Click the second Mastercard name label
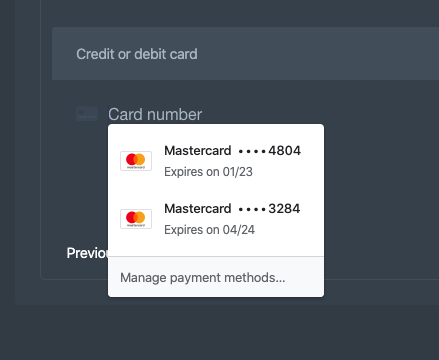The height and width of the screenshot is (360, 439). point(198,209)
